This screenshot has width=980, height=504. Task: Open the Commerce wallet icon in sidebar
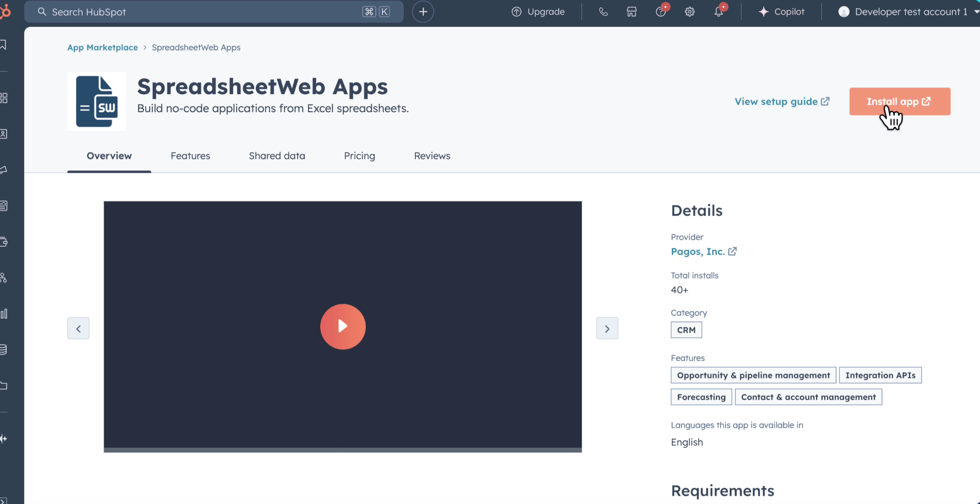(x=4, y=241)
